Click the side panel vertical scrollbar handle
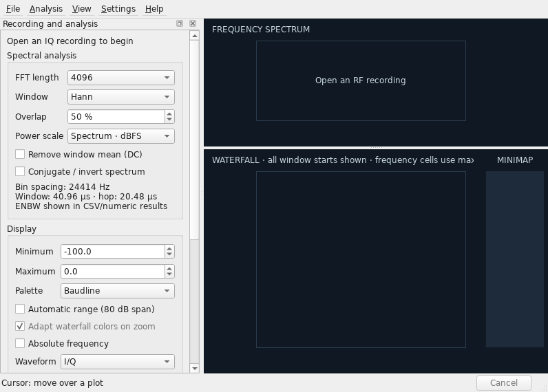548x392 pixels. tap(195, 140)
